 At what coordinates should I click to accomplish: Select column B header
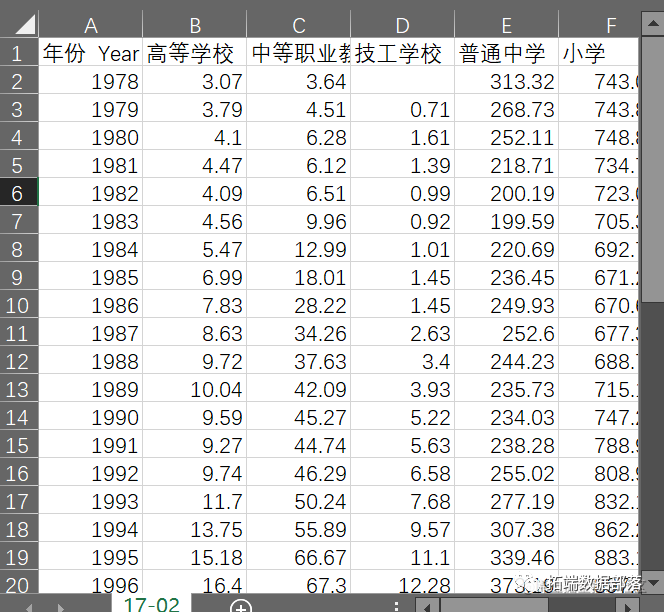[195, 25]
